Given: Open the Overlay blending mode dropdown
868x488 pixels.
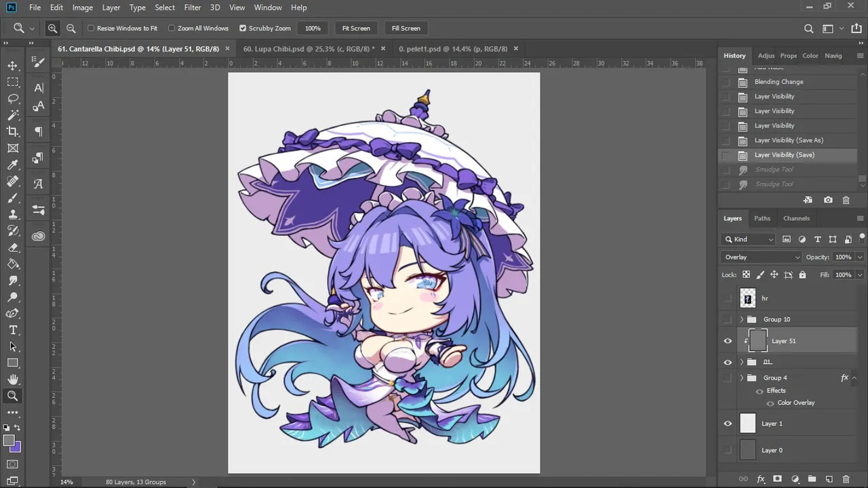Looking at the screenshot, I should click(x=762, y=257).
